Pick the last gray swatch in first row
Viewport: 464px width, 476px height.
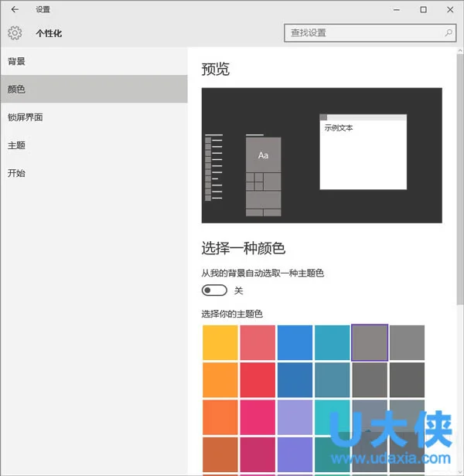tap(408, 342)
